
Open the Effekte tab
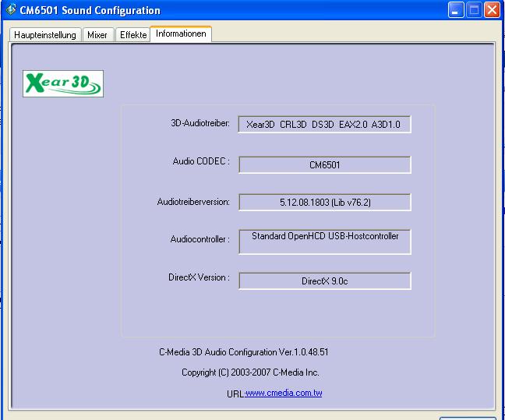coord(132,35)
